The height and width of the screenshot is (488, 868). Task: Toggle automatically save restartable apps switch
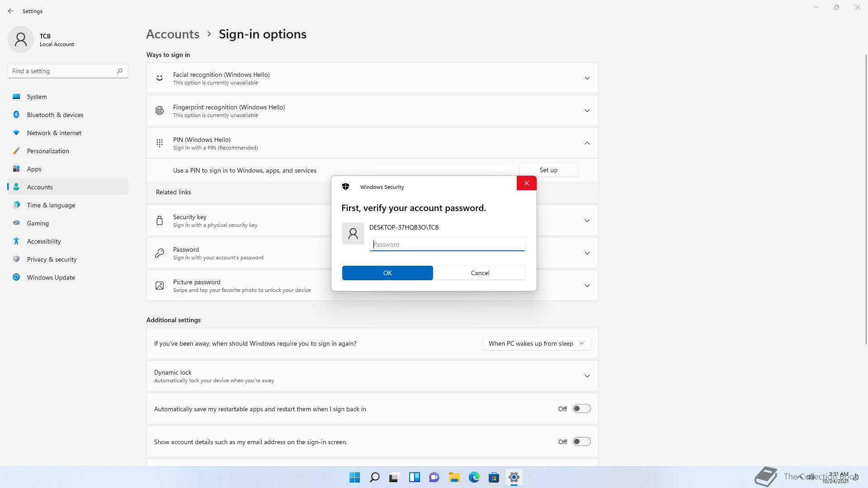[582, 408]
